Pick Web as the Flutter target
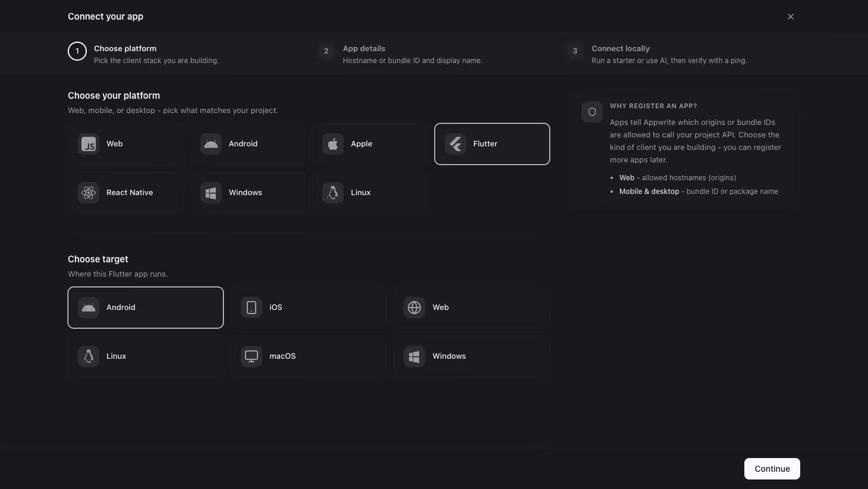 (471, 308)
